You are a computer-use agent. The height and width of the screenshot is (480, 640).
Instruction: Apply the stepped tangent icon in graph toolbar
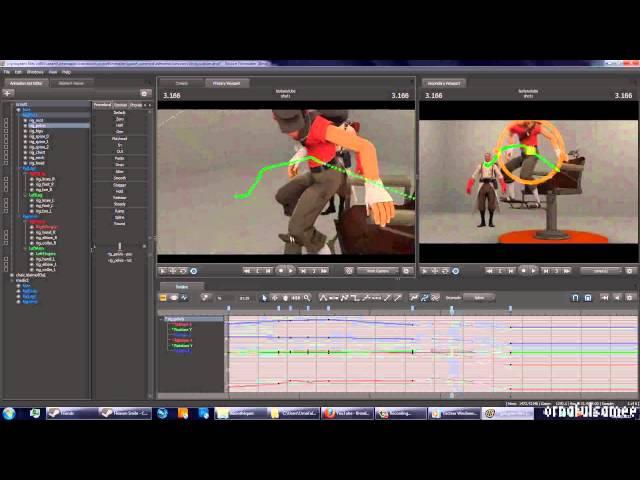[355, 298]
